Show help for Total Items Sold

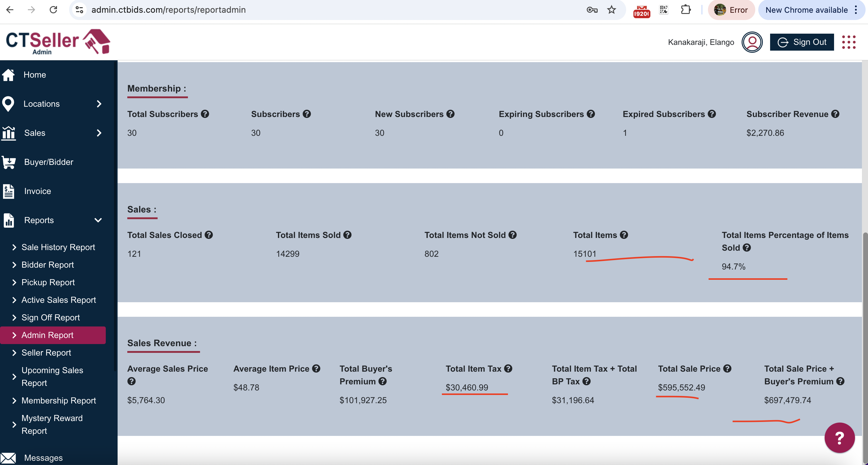(x=347, y=235)
